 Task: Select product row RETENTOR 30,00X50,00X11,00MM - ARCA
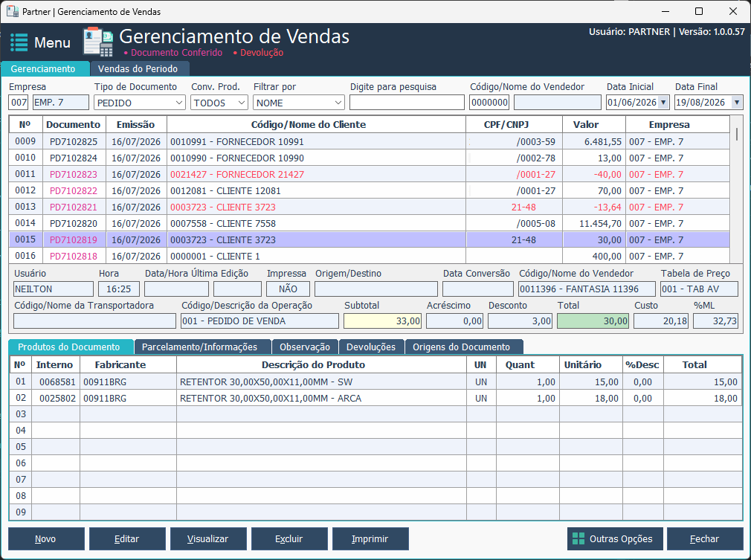(375, 398)
